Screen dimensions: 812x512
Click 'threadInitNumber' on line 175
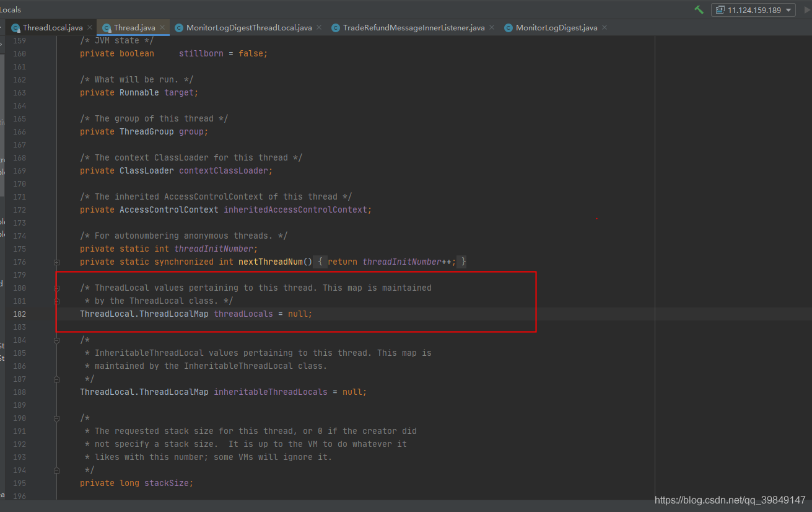214,249
